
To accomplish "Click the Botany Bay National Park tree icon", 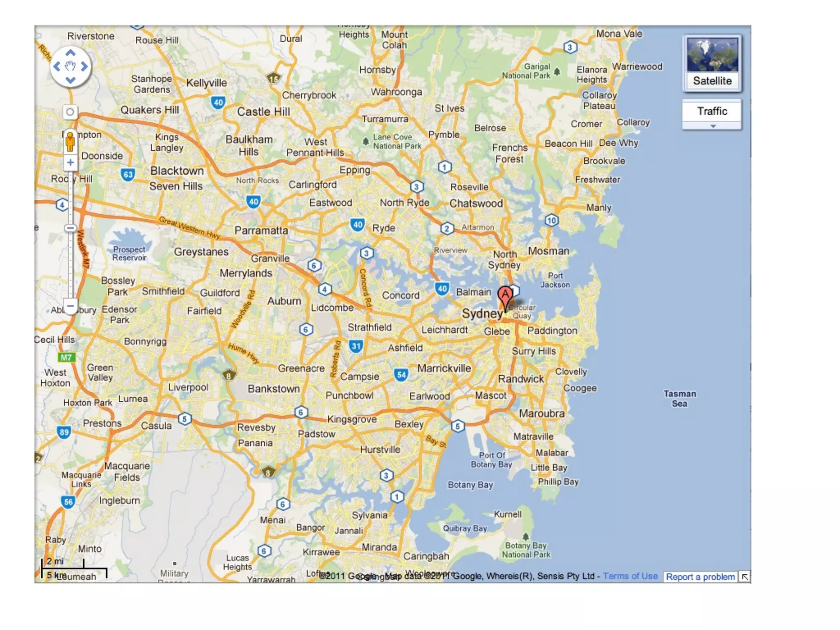I will click(x=525, y=536).
